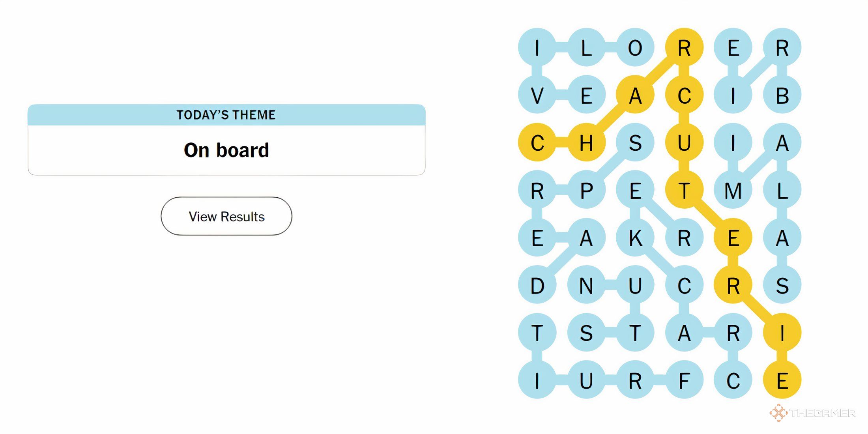Select the letter L tile in top row
This screenshot has width=868, height=434.
[x=586, y=47]
